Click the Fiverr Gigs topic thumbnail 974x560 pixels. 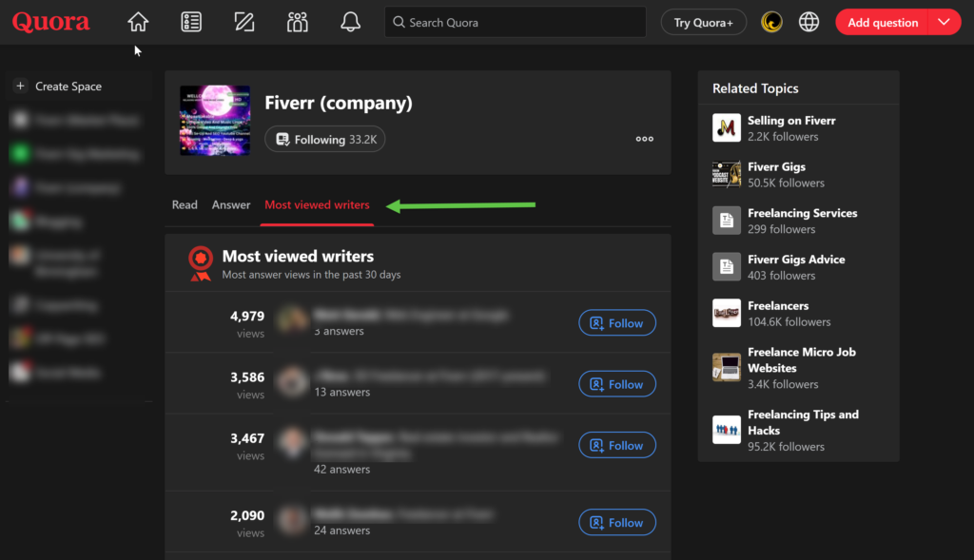(x=726, y=174)
